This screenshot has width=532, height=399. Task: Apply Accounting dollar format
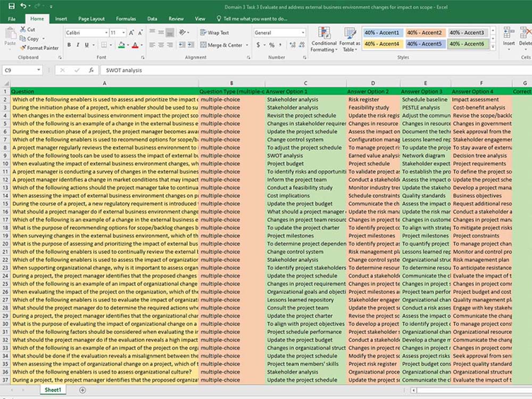pyautogui.click(x=258, y=45)
